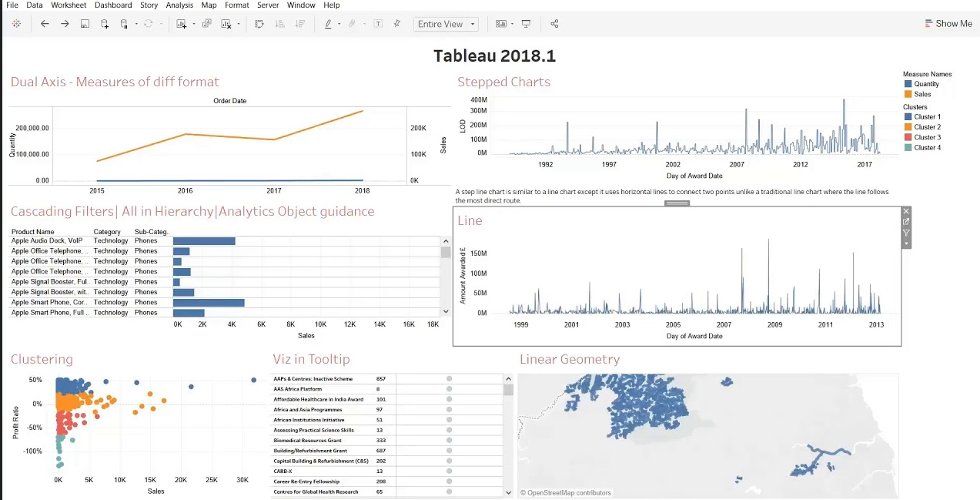980x500 pixels.
Task: Remove Line sheet using its X icon
Action: click(906, 211)
